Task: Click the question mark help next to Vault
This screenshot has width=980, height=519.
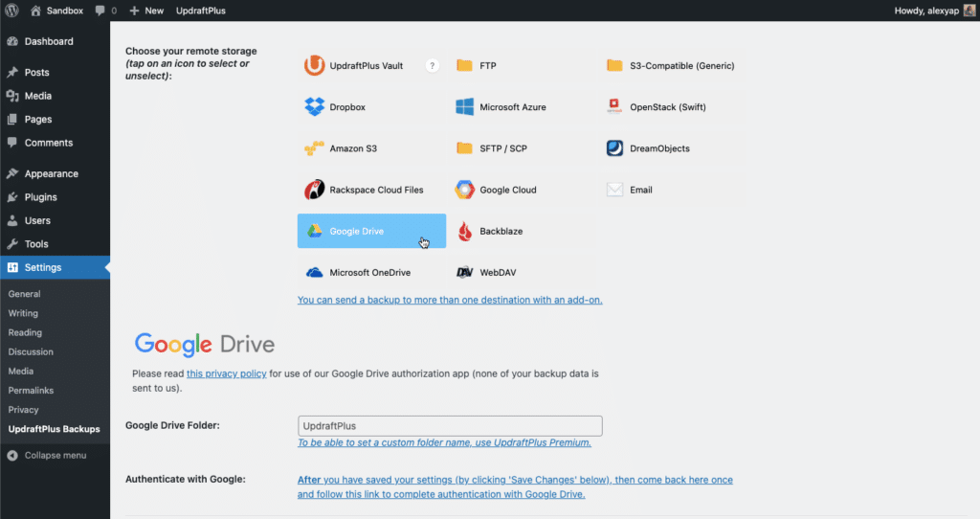Action: click(x=432, y=66)
